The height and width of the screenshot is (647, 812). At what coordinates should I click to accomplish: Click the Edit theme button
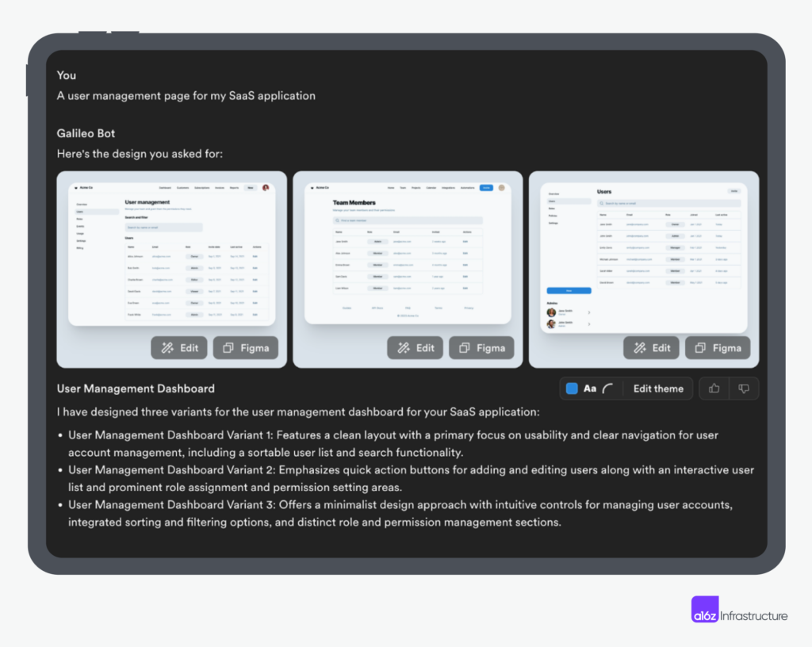coord(658,389)
